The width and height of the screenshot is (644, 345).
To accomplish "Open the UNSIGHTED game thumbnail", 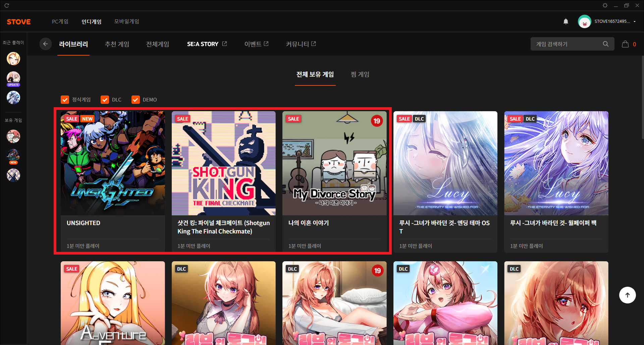I will tap(113, 163).
